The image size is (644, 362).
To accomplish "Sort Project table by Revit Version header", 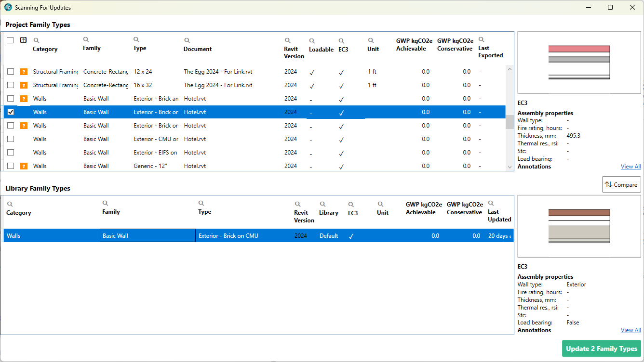I will click(x=294, y=52).
